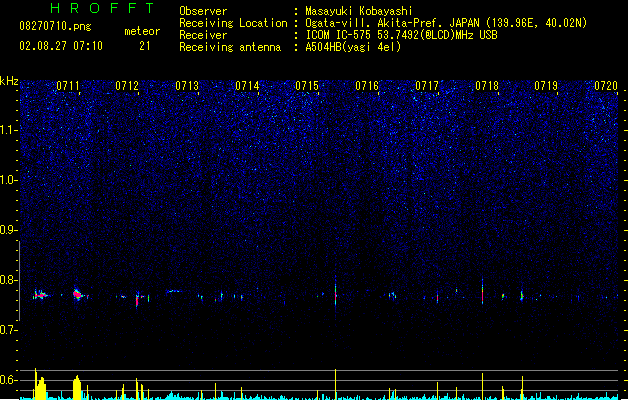Click the 0716 time marker
Image resolution: width=629 pixels, height=400 pixels.
coord(367,86)
